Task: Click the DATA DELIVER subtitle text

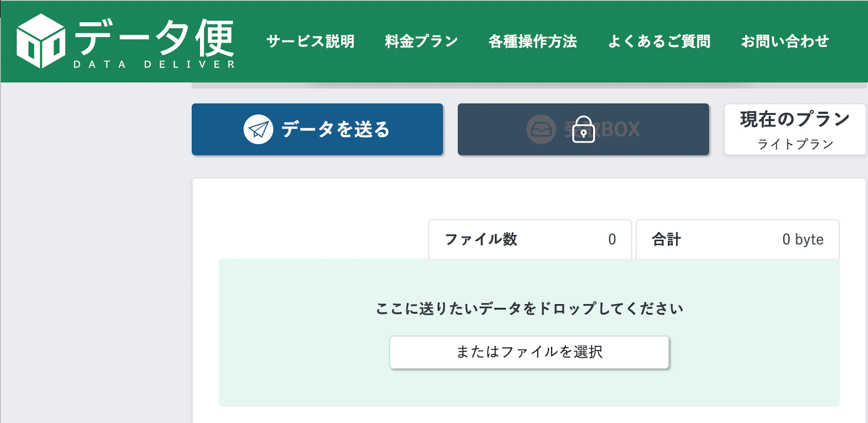Action: 154,64
